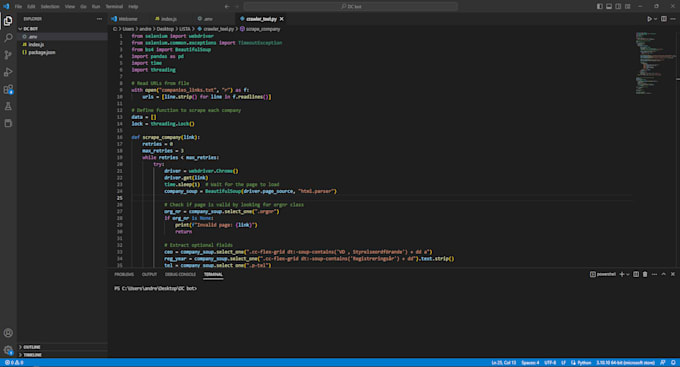The height and width of the screenshot is (367, 680).
Task: Open the Run menu
Action: (96, 7)
